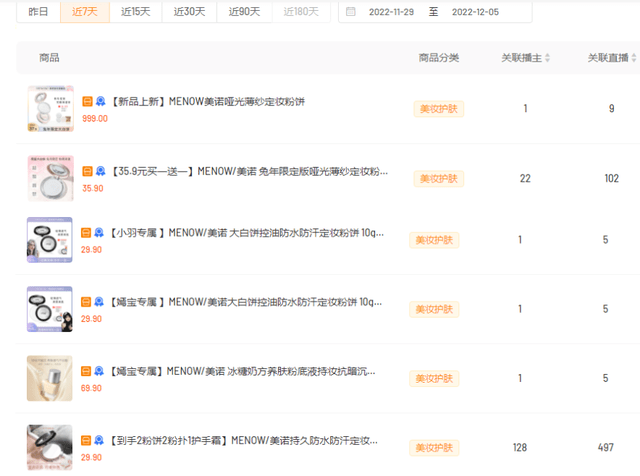
Task: Click 关联播主 value 128
Action: click(x=520, y=448)
